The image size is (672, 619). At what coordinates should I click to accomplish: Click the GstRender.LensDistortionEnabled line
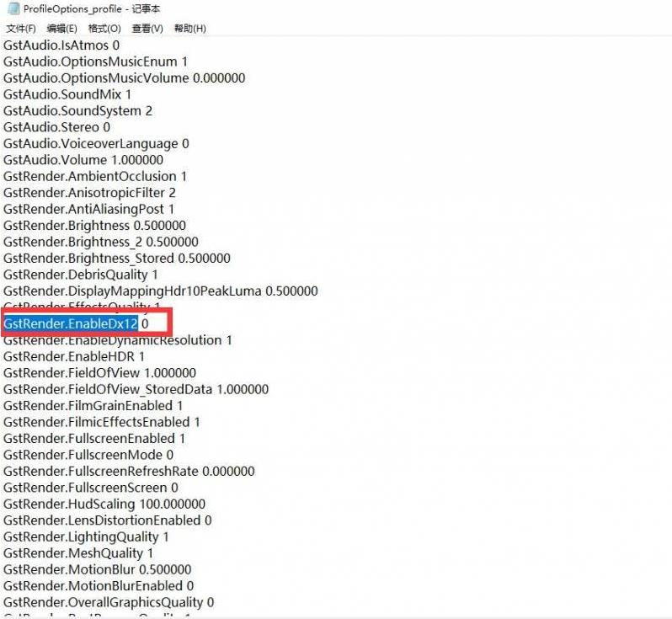[107, 520]
